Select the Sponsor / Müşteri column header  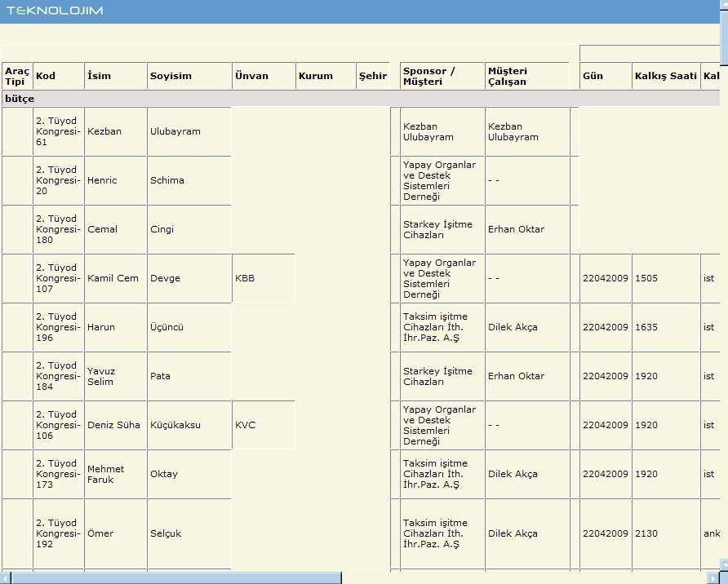[x=442, y=76]
